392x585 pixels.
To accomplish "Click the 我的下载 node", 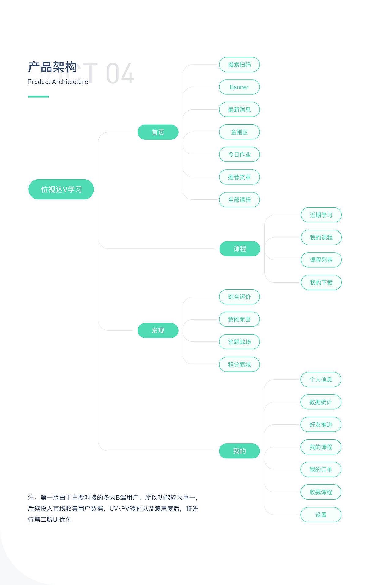I will [x=321, y=283].
